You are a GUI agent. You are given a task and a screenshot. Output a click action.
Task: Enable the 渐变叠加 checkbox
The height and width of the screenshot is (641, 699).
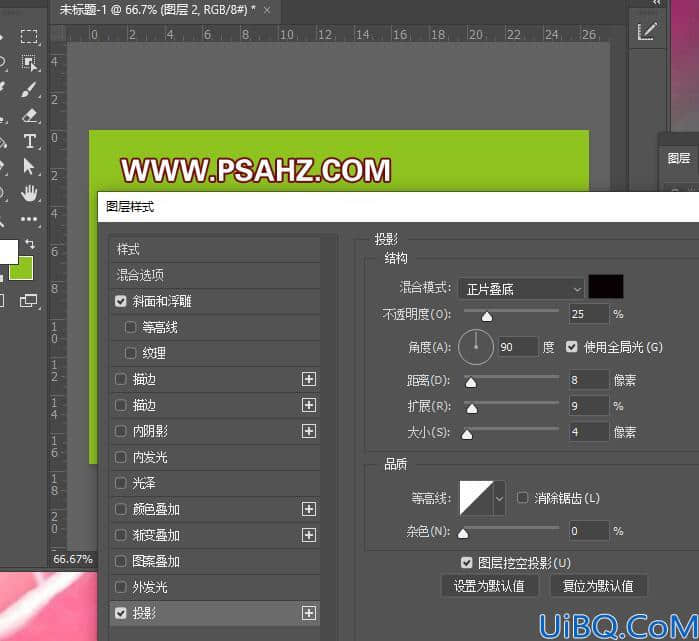coord(120,535)
